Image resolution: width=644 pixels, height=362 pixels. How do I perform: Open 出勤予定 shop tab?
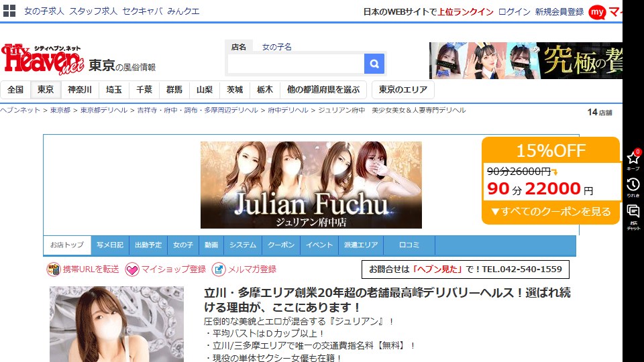pyautogui.click(x=148, y=245)
